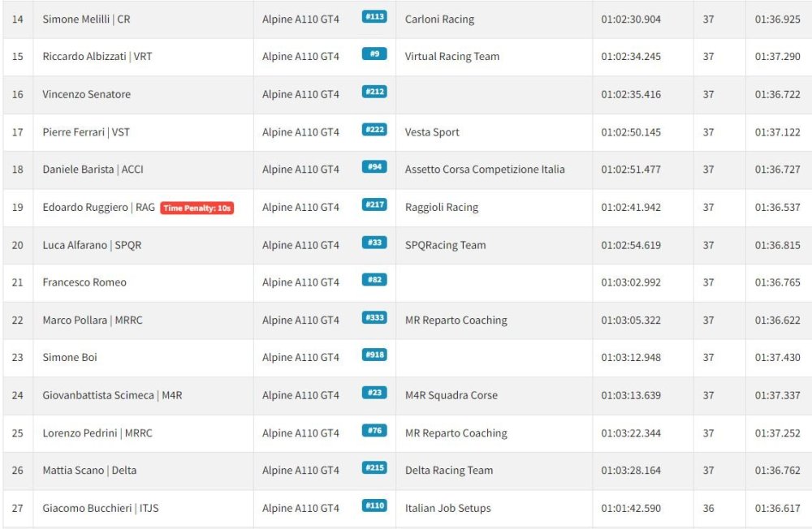
Task: Click team name Raggioli Racing
Action: click(x=442, y=207)
